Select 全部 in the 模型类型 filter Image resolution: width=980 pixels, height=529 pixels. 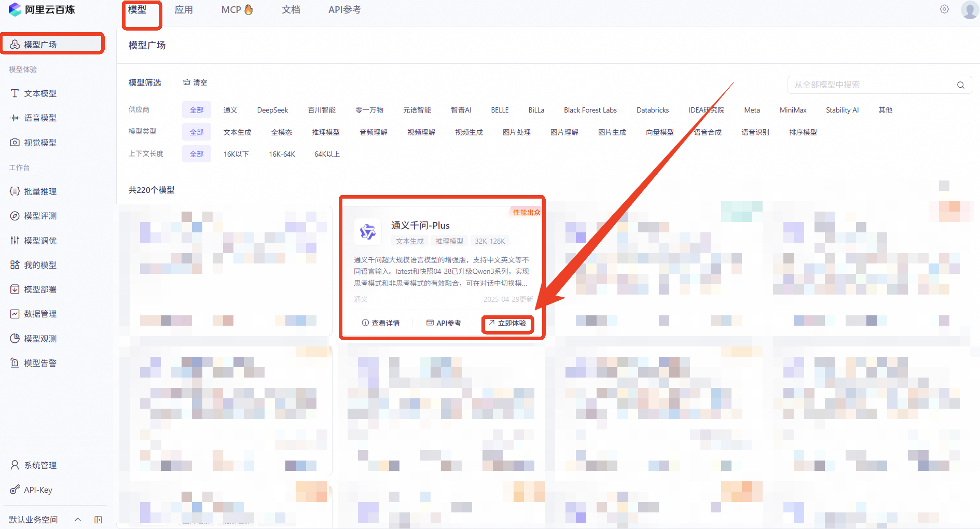click(197, 132)
